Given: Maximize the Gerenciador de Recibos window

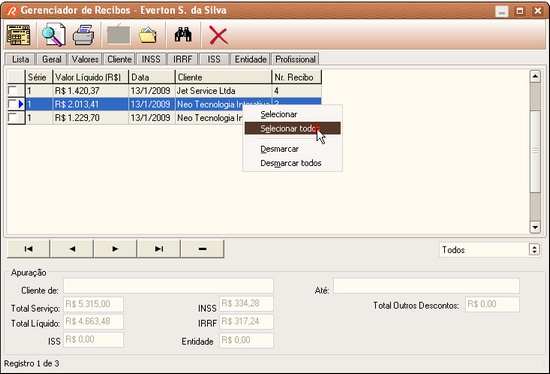Looking at the screenshot, I should pyautogui.click(x=520, y=11).
